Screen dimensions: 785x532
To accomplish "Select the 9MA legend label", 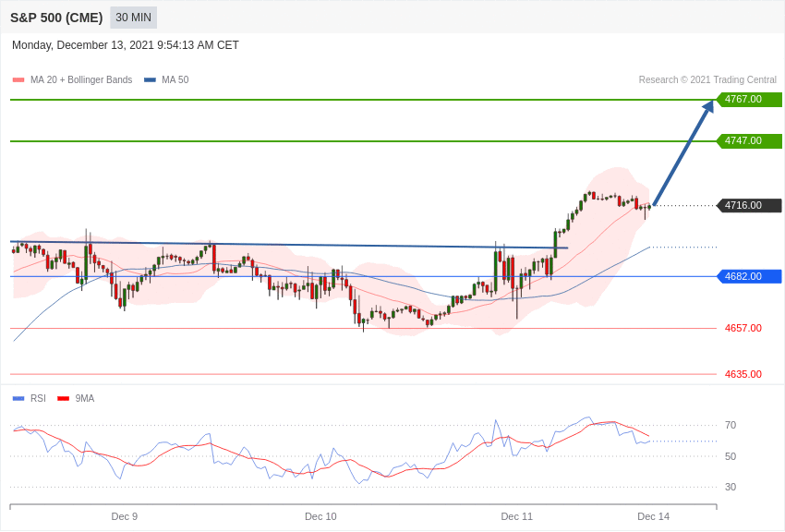I will pyautogui.click(x=85, y=398).
